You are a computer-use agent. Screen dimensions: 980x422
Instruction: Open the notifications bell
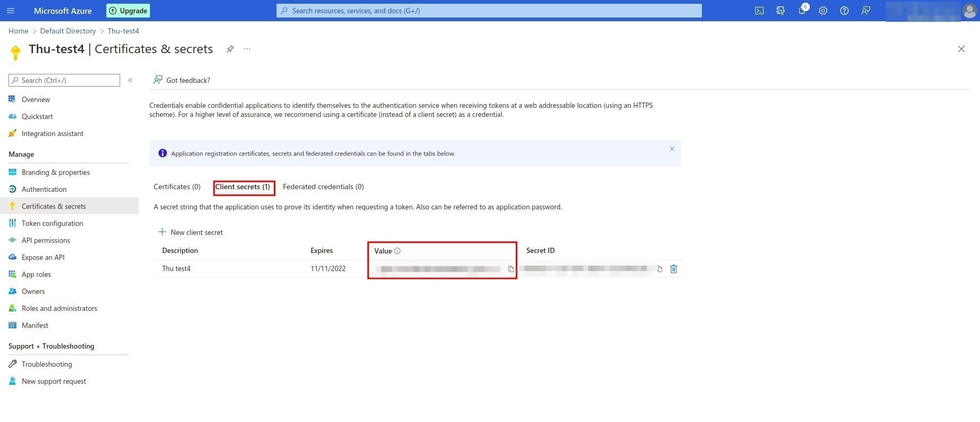802,11
